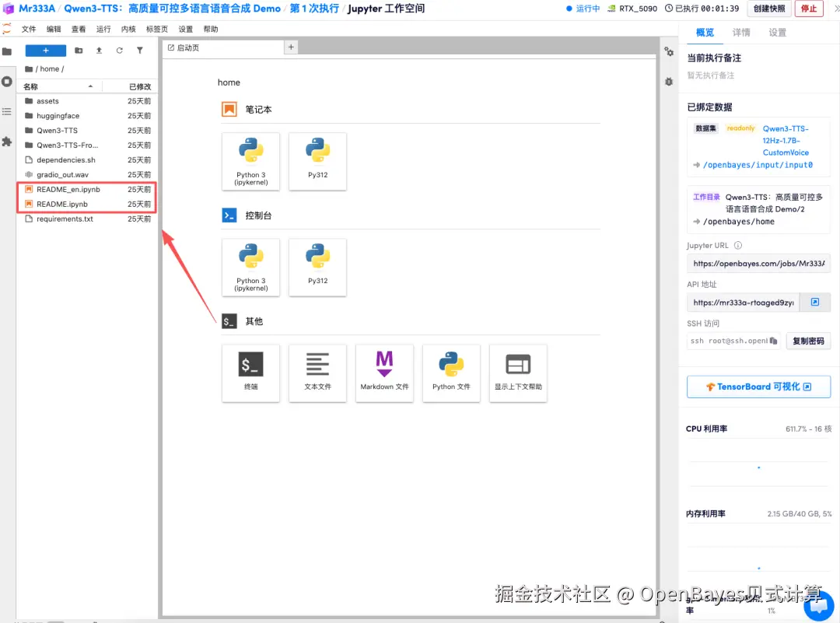Image resolution: width=840 pixels, height=623 pixels.
Task: Click the 复制密码 button
Action: coord(808,341)
